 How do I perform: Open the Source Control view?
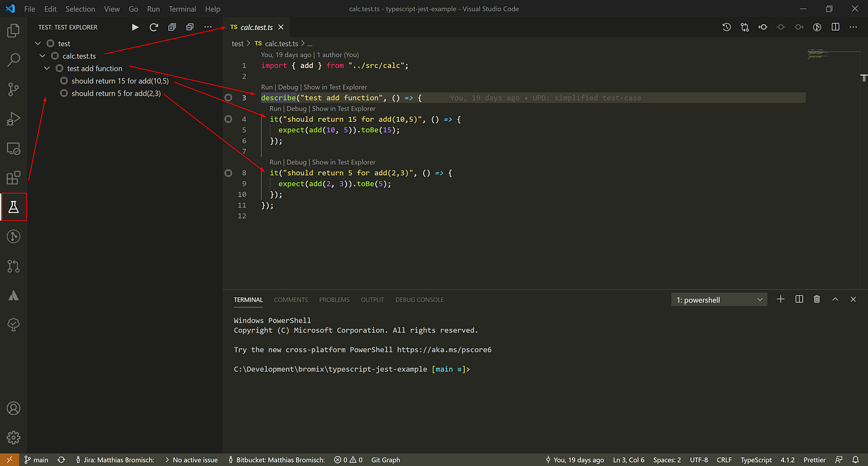(14, 89)
